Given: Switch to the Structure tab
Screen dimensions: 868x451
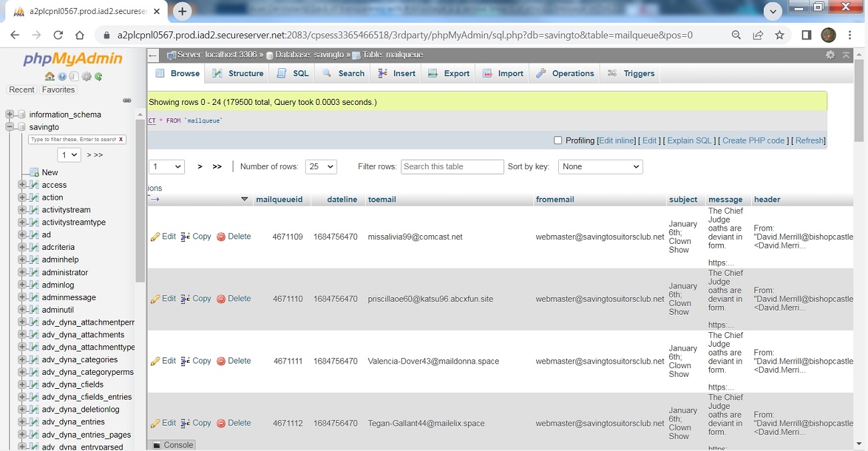Looking at the screenshot, I should click(238, 73).
